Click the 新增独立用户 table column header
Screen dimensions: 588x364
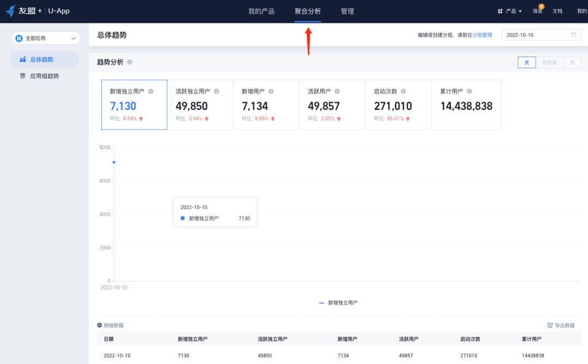tap(192, 339)
